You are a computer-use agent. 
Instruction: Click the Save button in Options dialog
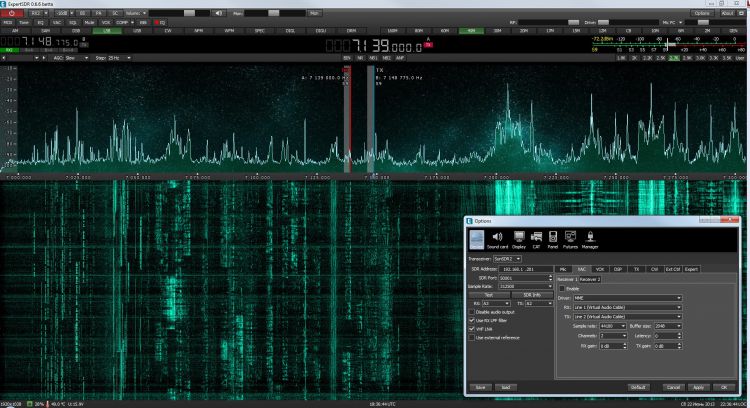pos(481,387)
